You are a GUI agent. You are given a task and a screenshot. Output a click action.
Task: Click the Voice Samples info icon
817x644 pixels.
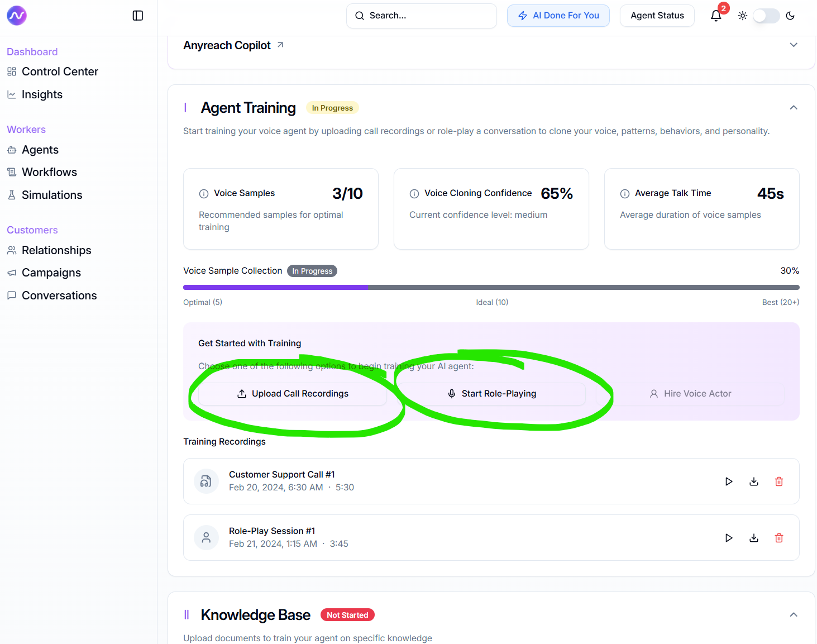[x=204, y=194]
